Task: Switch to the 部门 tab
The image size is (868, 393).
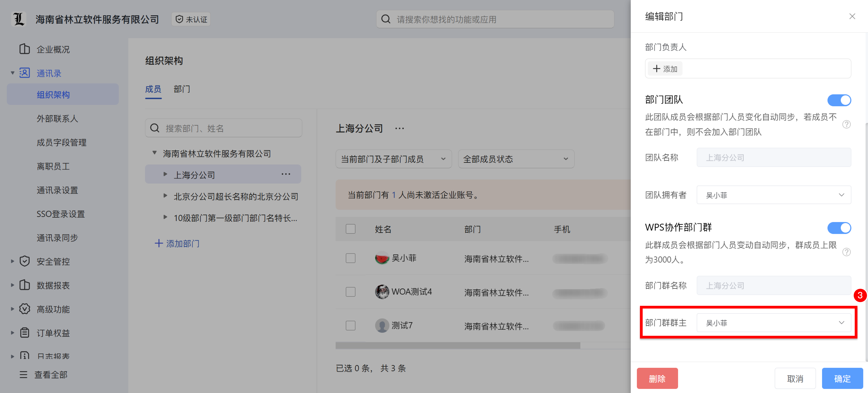Action: point(182,89)
